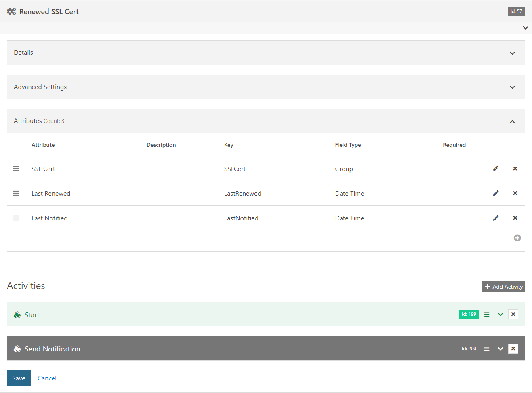The image size is (532, 393).
Task: Edit the Last Notified attribute with pencil icon
Action: pos(496,218)
